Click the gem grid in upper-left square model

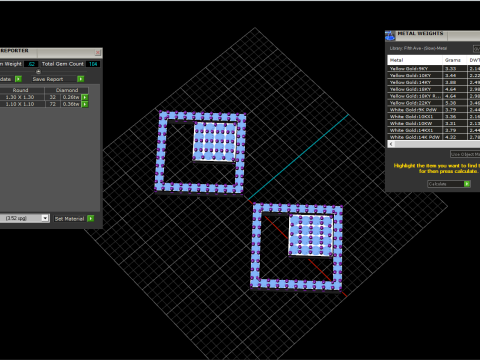click(x=215, y=142)
